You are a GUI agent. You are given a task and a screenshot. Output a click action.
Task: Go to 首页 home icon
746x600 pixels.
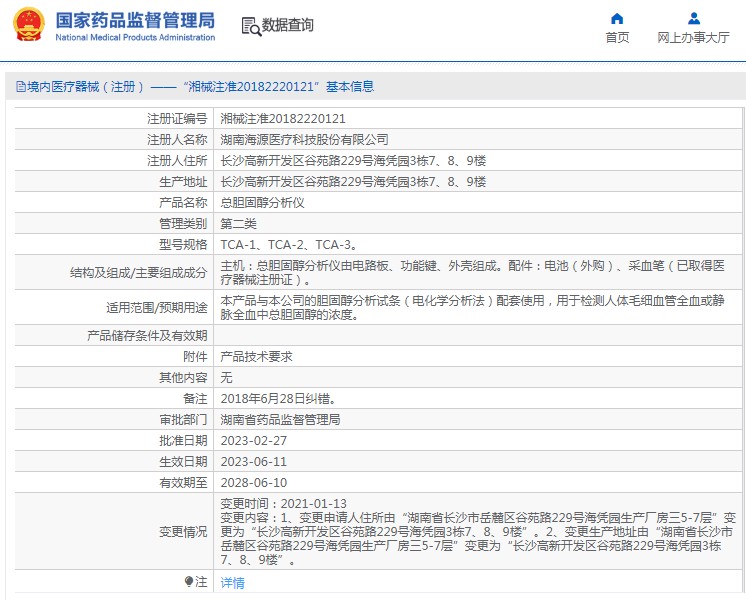pos(617,19)
